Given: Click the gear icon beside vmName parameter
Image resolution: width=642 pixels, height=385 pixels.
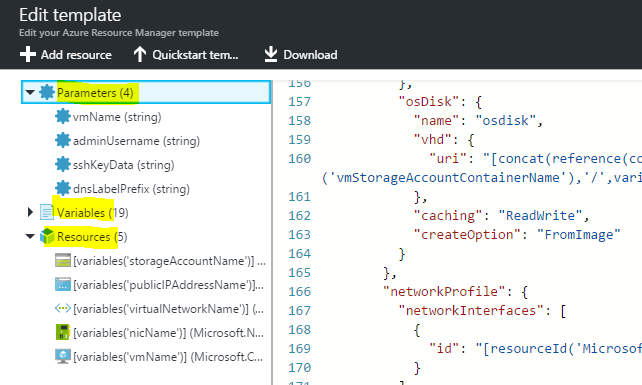Looking at the screenshot, I should pyautogui.click(x=63, y=116).
